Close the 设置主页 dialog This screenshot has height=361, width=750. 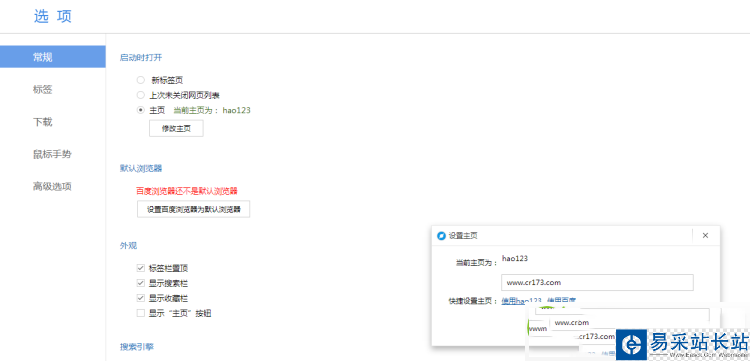[705, 235]
